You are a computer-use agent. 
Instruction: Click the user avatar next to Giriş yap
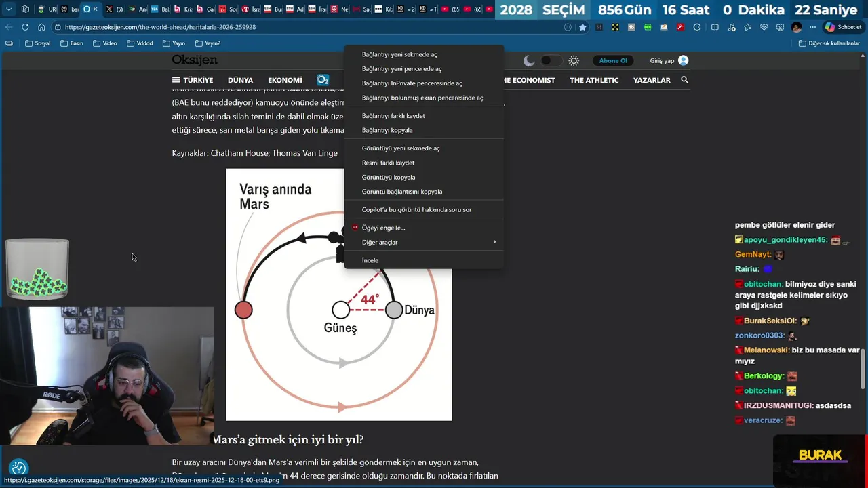click(x=683, y=60)
